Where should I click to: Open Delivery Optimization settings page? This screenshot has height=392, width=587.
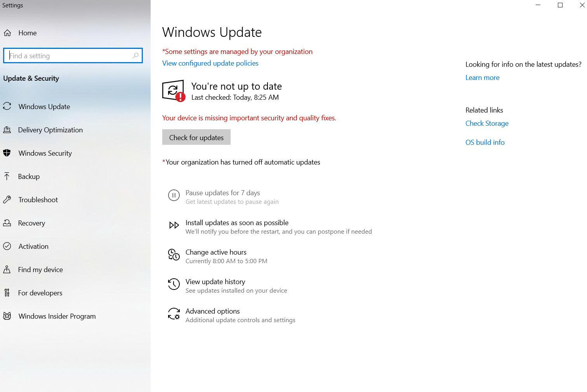click(x=50, y=130)
